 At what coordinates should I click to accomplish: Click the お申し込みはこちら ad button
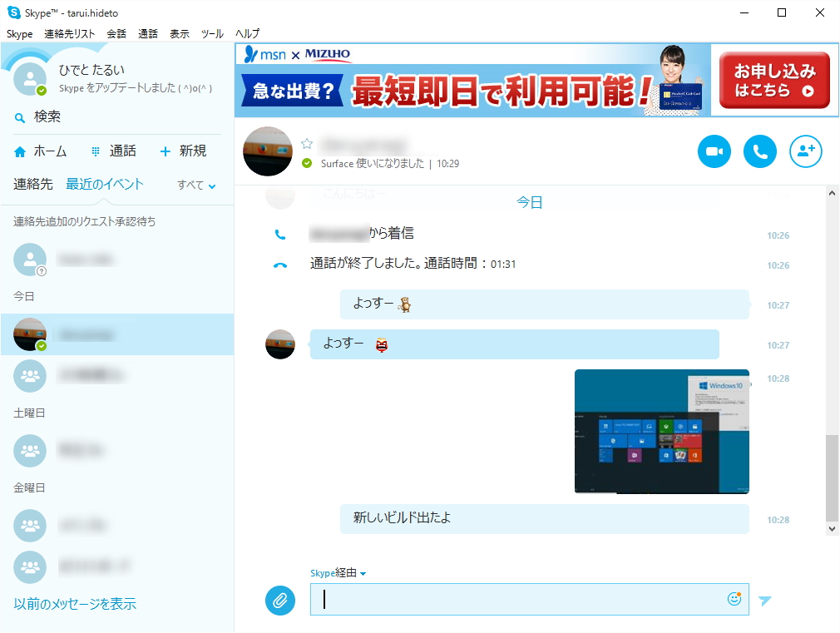point(773,80)
